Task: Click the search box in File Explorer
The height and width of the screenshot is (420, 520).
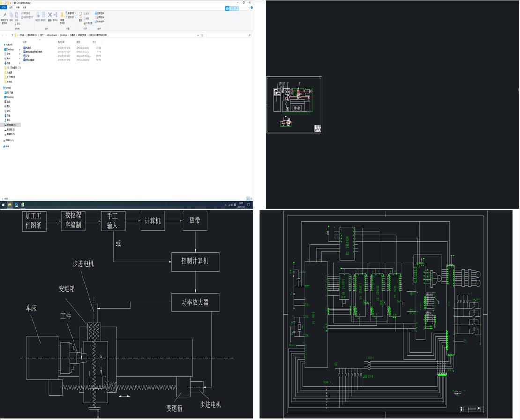Action: 228,35
